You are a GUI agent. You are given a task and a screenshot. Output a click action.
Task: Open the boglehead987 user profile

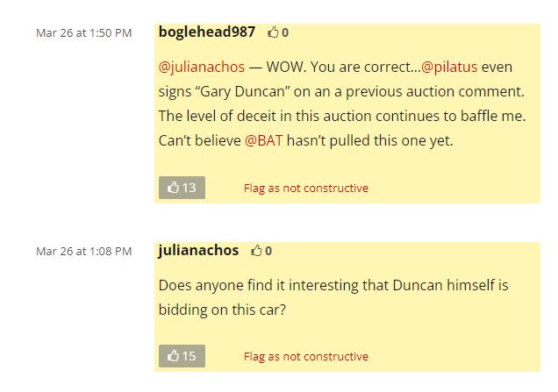pyautogui.click(x=207, y=32)
